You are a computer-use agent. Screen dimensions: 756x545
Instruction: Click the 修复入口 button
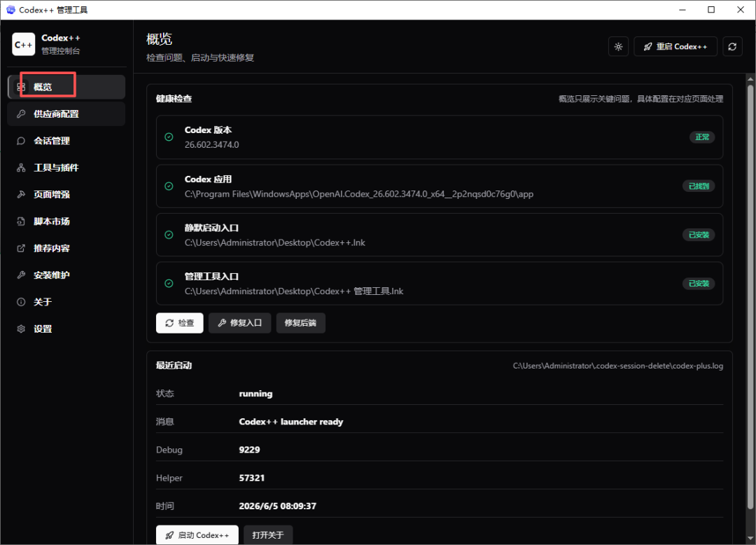coord(239,323)
